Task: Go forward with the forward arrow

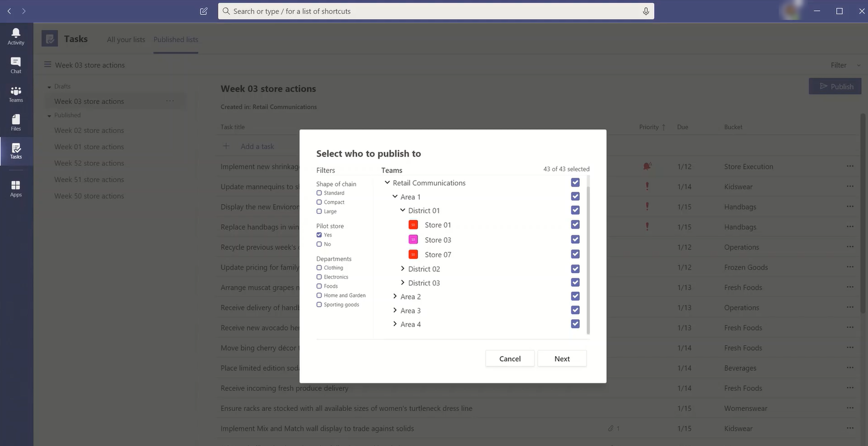Action: point(24,11)
